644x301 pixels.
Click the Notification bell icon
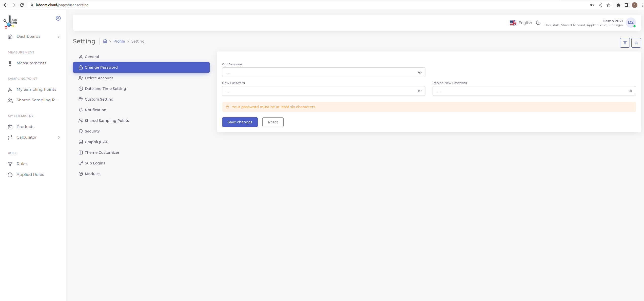[x=81, y=110]
